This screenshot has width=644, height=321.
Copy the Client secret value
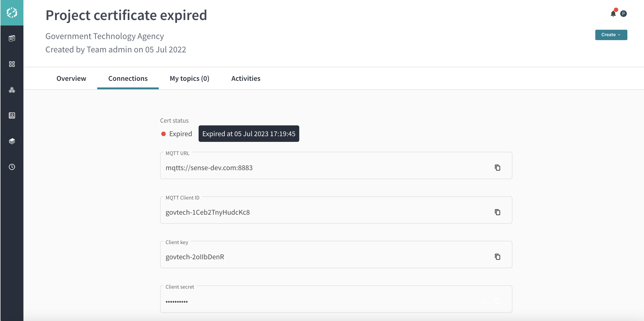[x=498, y=301]
